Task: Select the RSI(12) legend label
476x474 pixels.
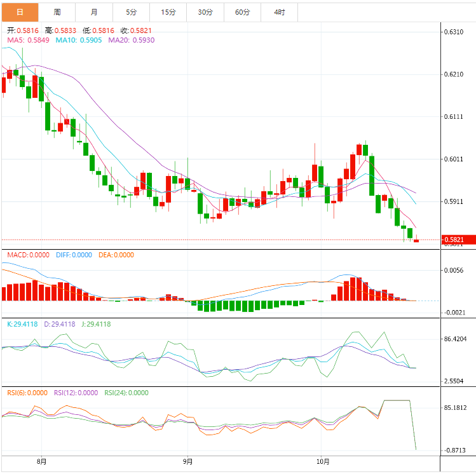Action: click(x=76, y=393)
